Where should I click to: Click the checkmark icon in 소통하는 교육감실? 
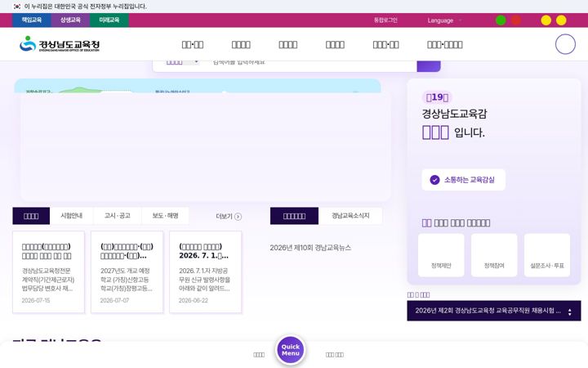pos(434,180)
